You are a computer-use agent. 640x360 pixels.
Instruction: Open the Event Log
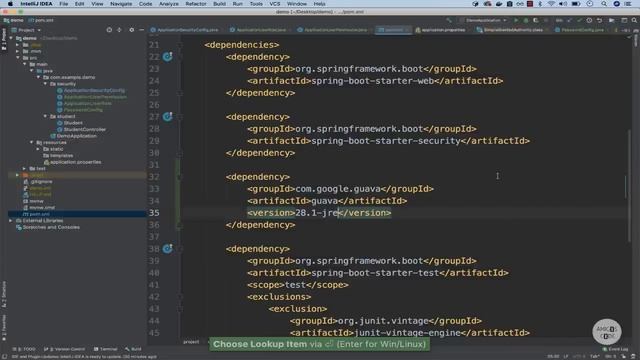pos(616,349)
